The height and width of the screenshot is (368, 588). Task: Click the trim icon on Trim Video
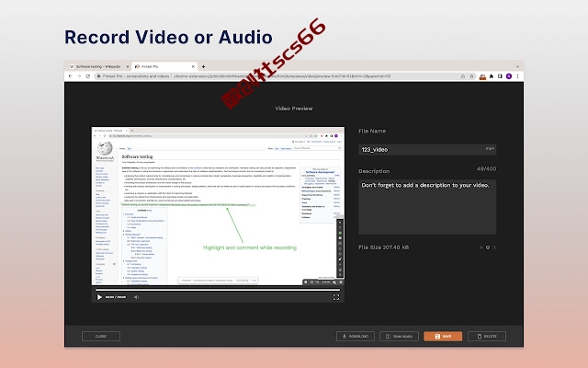(388, 336)
